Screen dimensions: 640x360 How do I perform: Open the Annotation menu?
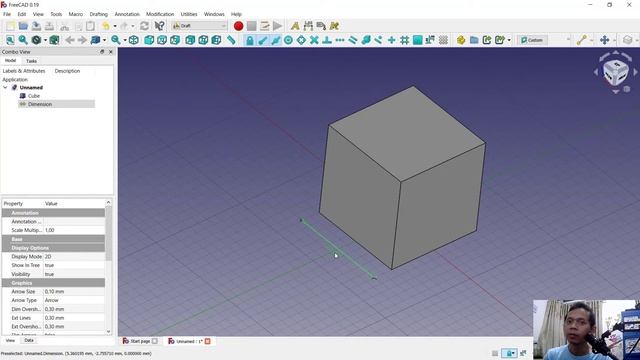pyautogui.click(x=127, y=14)
